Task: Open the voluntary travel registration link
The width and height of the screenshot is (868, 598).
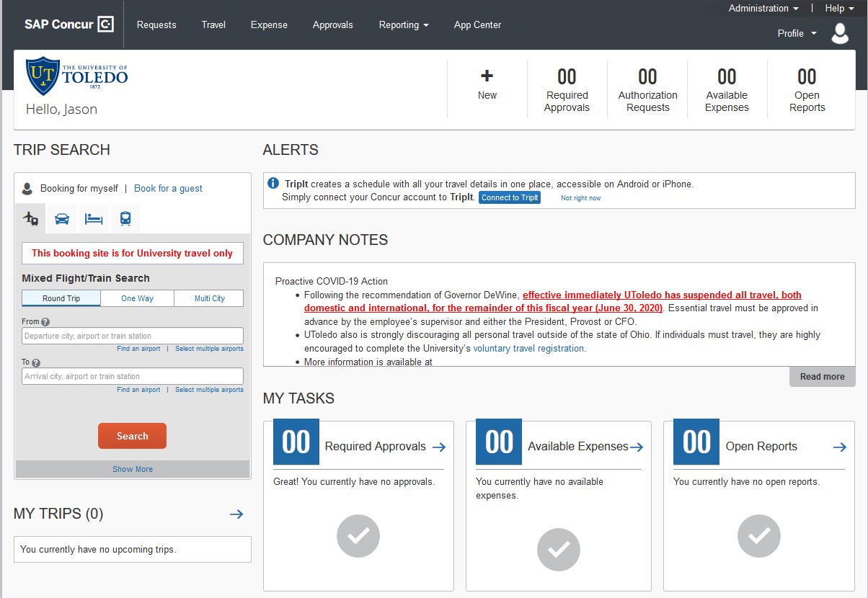Action: click(x=528, y=349)
